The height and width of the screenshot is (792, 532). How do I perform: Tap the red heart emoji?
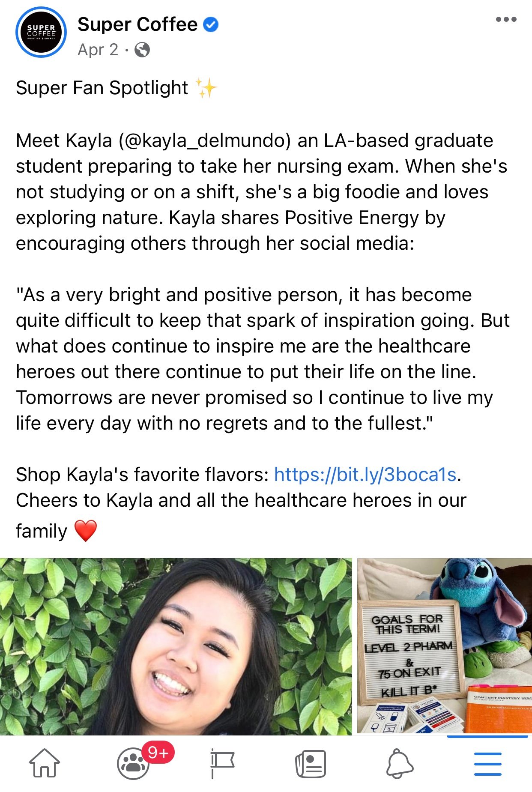pos(86,531)
